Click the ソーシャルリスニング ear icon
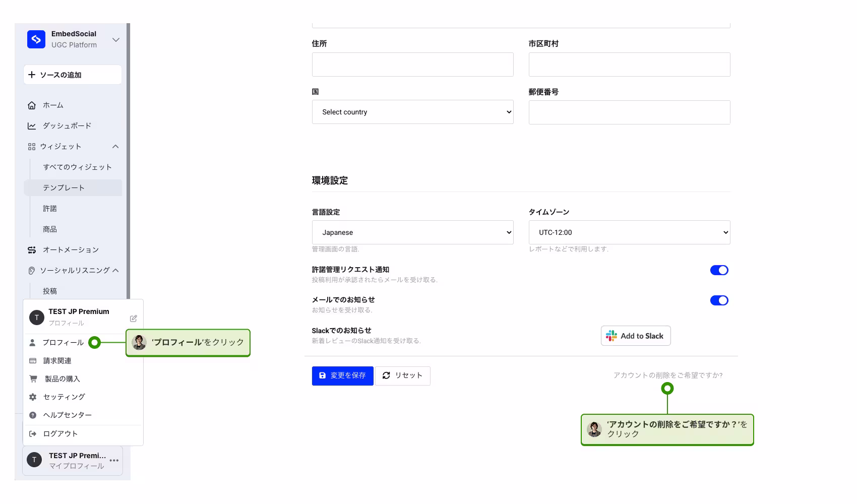Image resolution: width=857 pixels, height=504 pixels. click(x=32, y=271)
